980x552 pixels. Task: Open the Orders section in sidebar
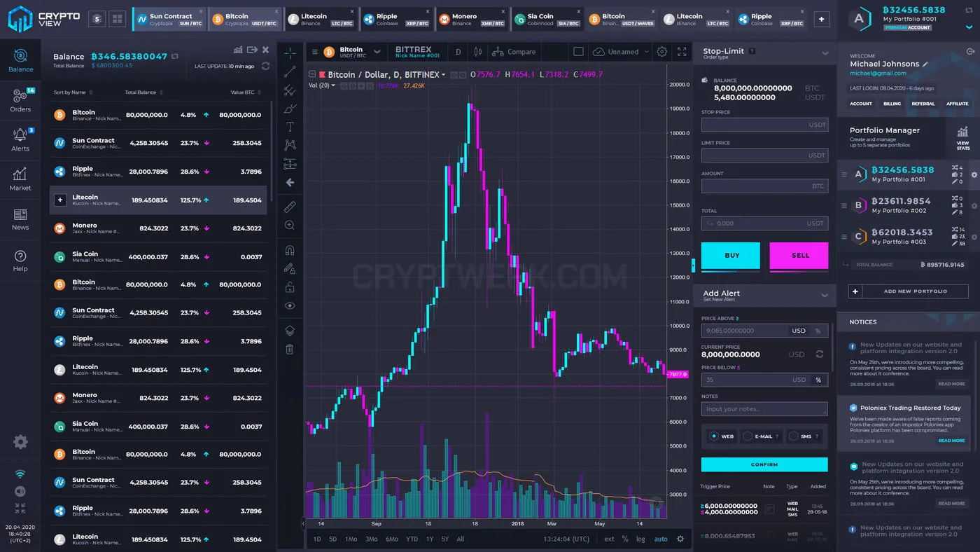tap(20, 100)
